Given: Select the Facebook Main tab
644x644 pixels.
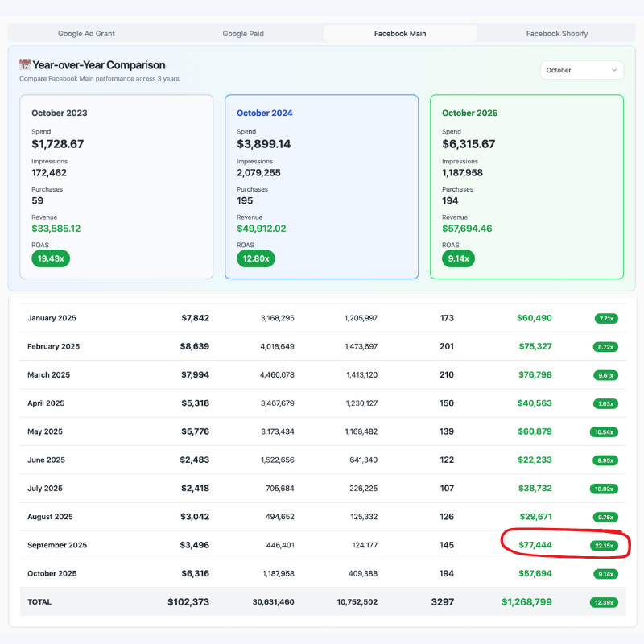Looking at the screenshot, I should tap(400, 34).
